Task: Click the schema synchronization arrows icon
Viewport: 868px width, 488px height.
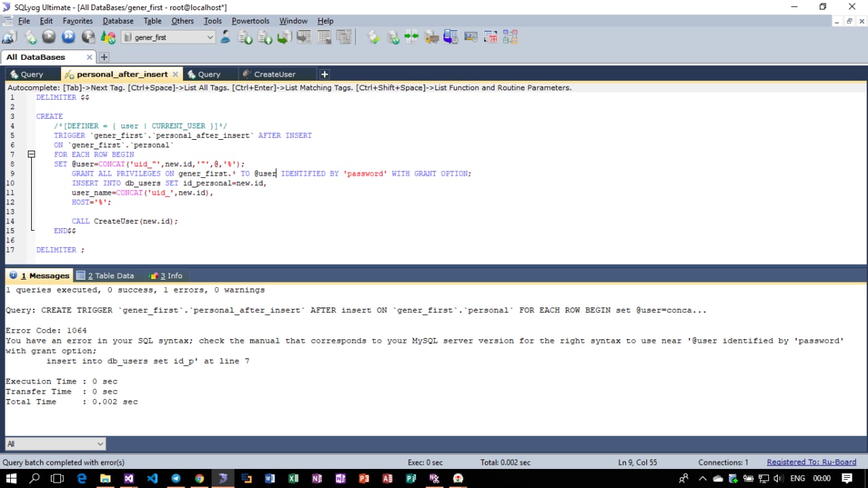Action: pos(411,37)
